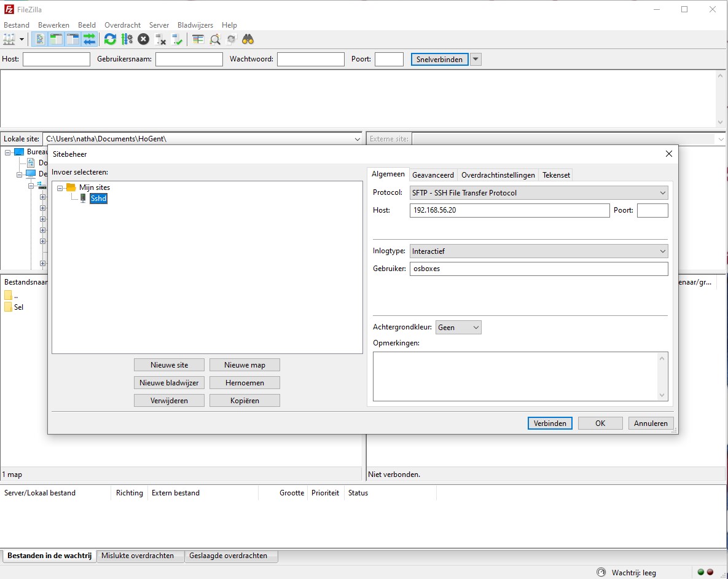Click the Annuleren button
The height and width of the screenshot is (579, 728).
[651, 423]
